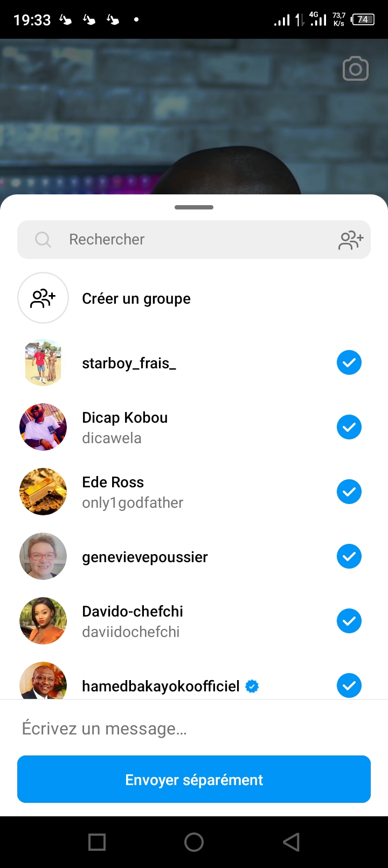Tap the Rechercher search field
388x868 pixels.
[x=183, y=240]
